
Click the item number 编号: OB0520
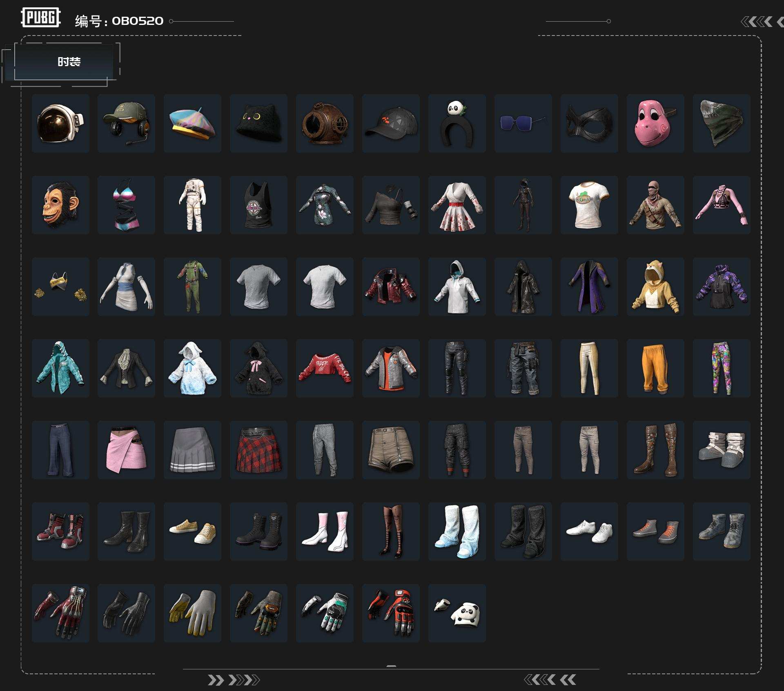[119, 21]
